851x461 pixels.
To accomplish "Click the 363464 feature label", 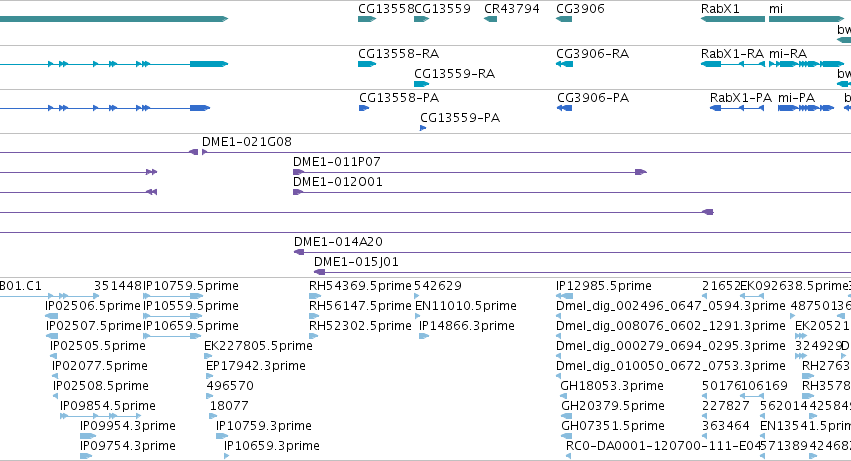I will coord(726,426).
